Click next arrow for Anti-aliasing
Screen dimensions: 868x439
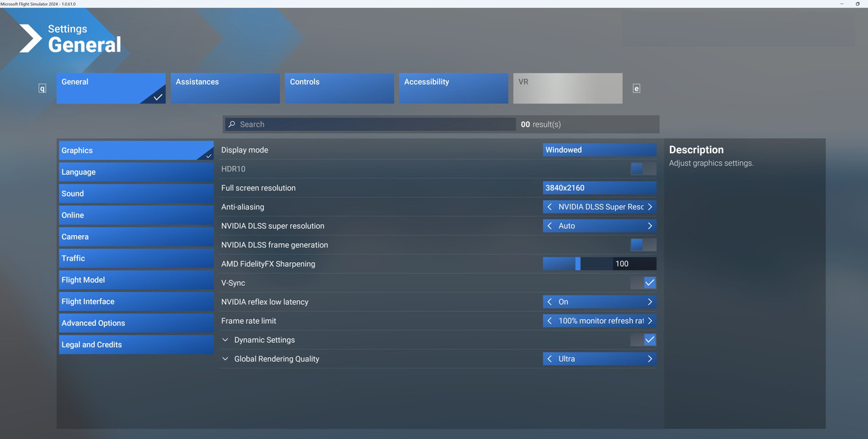[650, 207]
